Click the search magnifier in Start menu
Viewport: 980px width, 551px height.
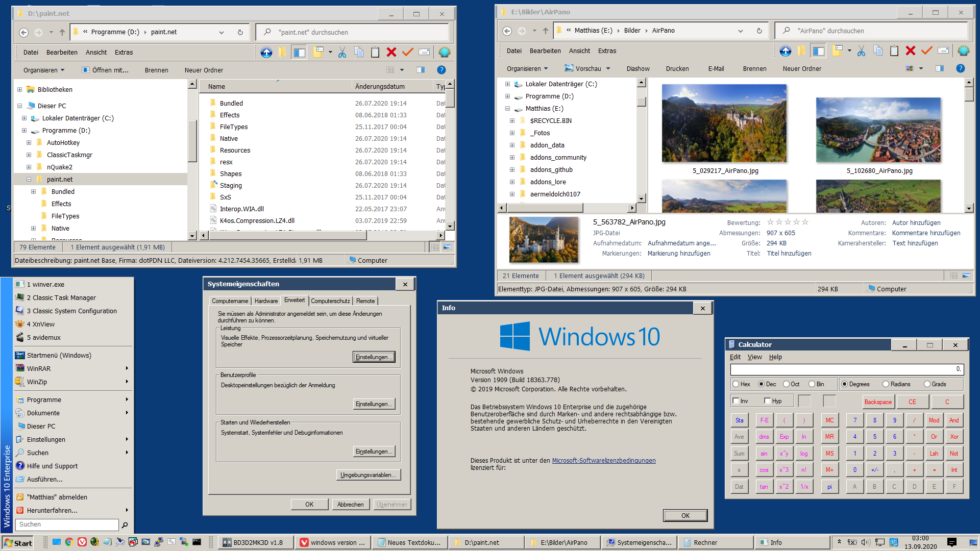125,524
